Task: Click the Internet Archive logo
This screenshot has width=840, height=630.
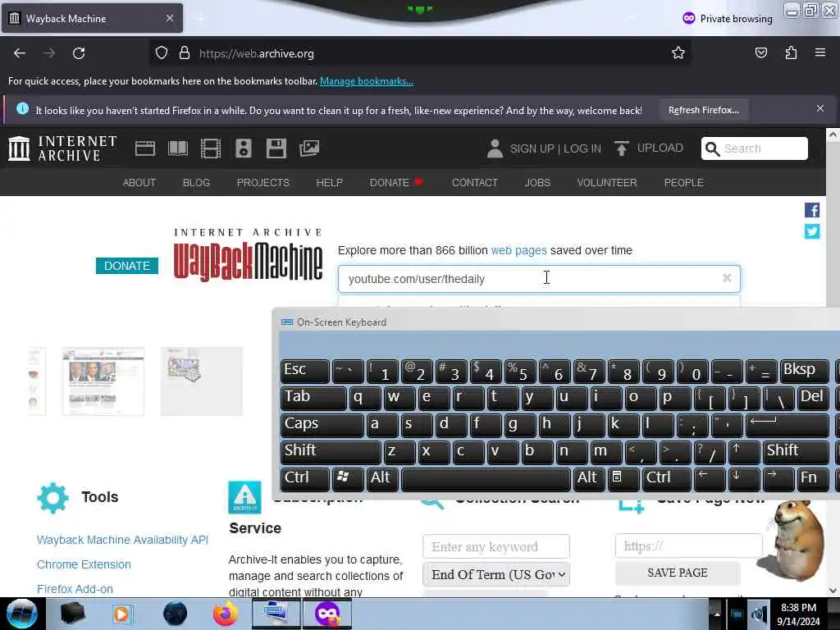Action: [62, 148]
